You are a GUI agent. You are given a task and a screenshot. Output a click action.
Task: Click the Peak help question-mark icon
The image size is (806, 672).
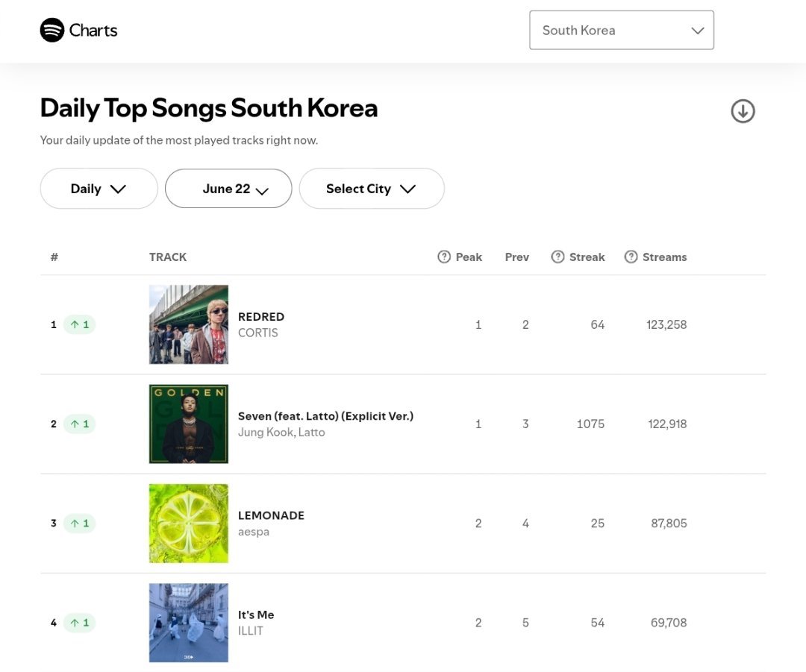pyautogui.click(x=444, y=257)
